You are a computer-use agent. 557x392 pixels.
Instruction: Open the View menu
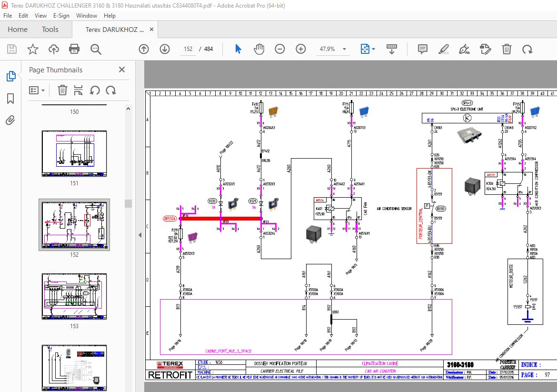coord(40,16)
